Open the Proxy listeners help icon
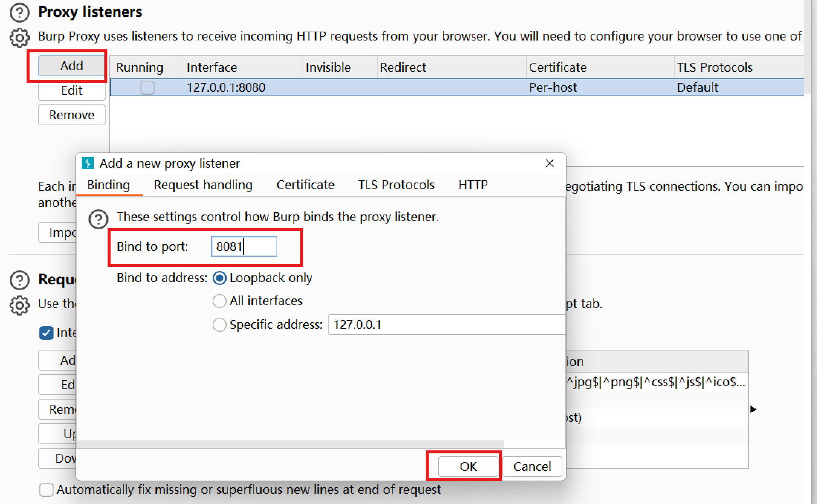This screenshot has width=817, height=504. pyautogui.click(x=19, y=12)
